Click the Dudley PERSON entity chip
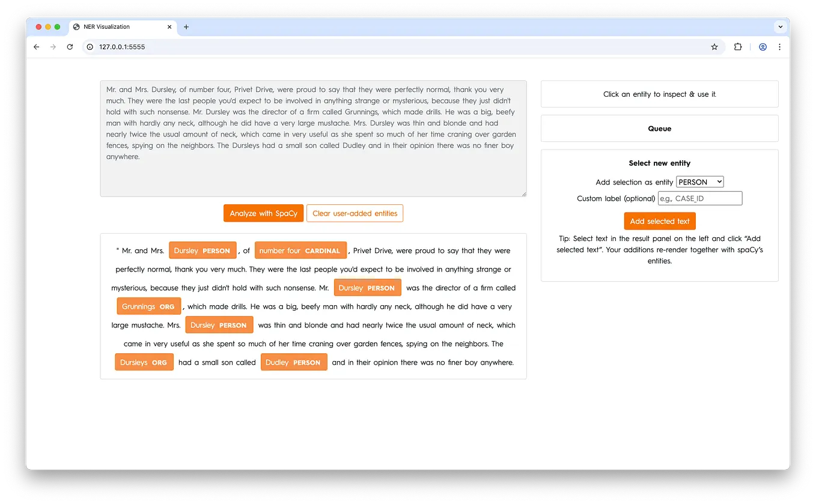Image resolution: width=816 pixels, height=504 pixels. pos(294,362)
